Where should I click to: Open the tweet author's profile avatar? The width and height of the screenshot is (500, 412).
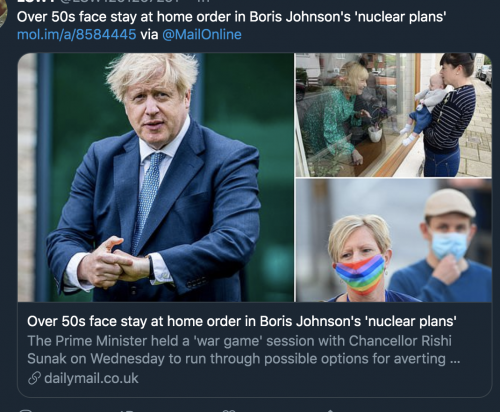coord(3,13)
